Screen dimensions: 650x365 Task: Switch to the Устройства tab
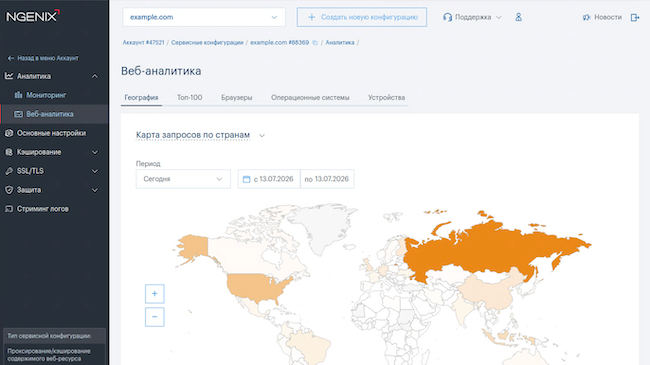point(386,97)
